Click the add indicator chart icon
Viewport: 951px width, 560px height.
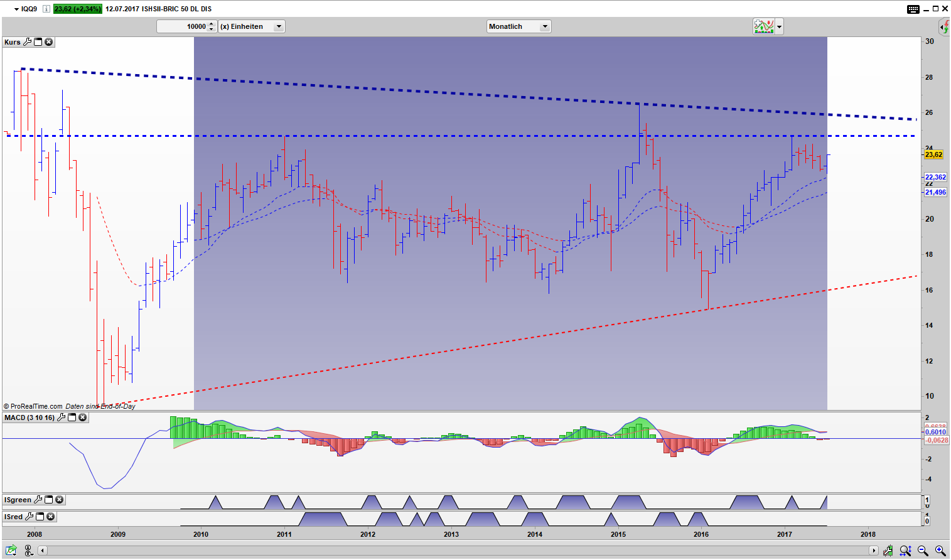point(763,26)
